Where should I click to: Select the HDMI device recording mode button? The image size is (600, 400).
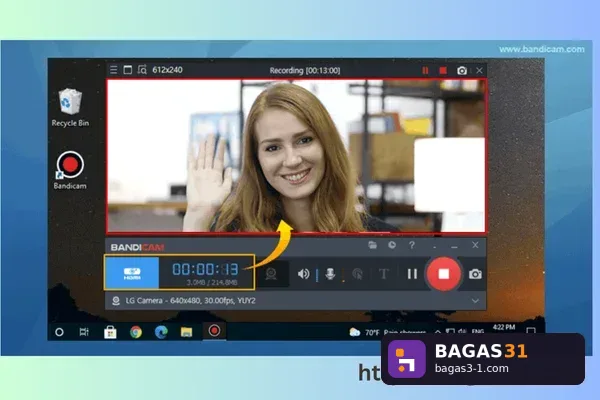click(x=132, y=273)
